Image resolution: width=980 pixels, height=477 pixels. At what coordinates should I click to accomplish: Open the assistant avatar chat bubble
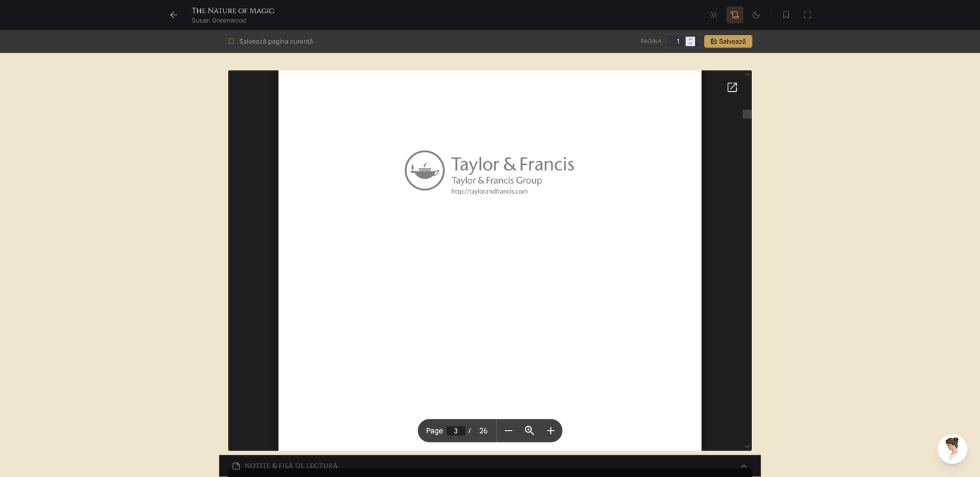pos(952,449)
